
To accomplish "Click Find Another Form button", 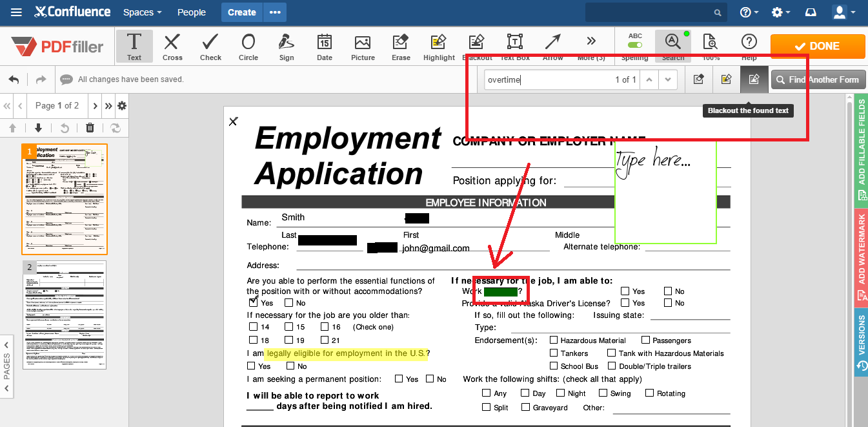I will tap(818, 79).
